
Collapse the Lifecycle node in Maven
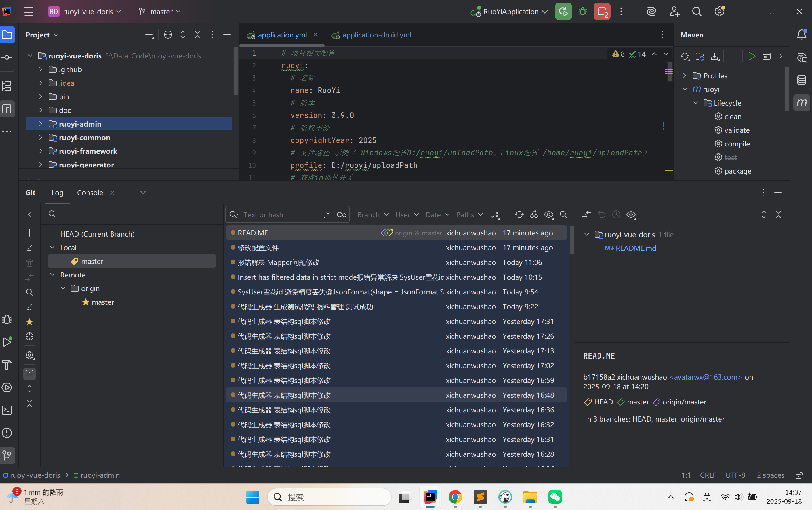696,103
